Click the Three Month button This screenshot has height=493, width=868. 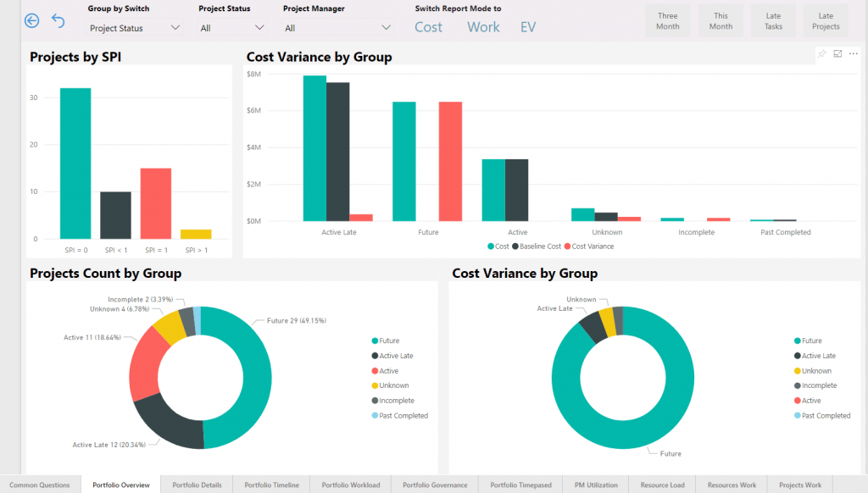[668, 20]
